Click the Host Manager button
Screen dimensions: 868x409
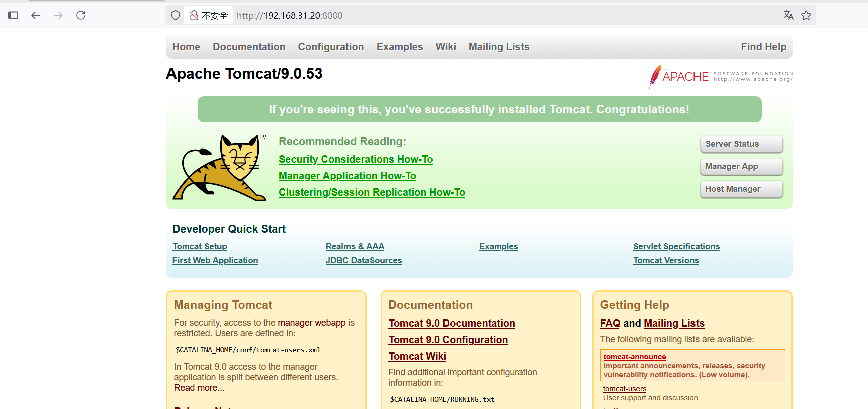(x=741, y=189)
